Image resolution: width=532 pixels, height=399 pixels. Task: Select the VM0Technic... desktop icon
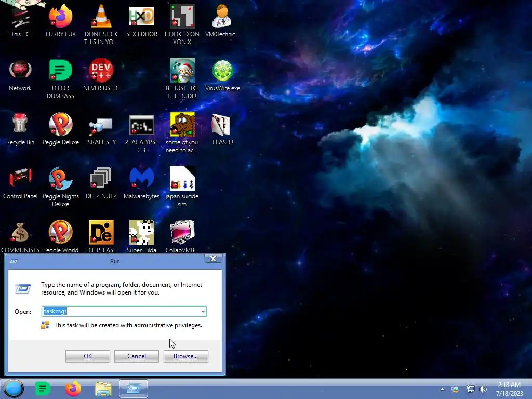[x=222, y=20]
